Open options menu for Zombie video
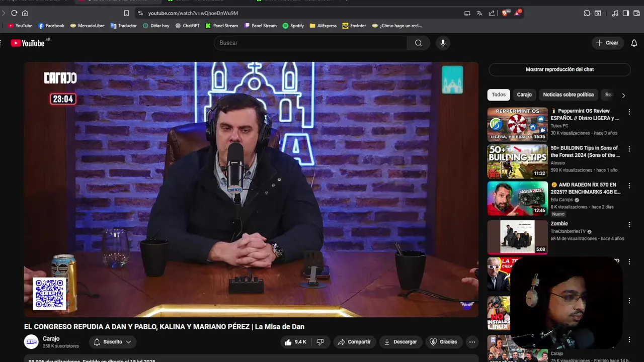This screenshot has height=362, width=644. click(x=629, y=224)
